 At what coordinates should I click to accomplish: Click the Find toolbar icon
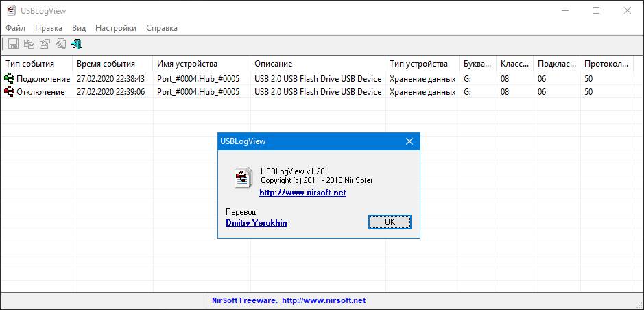tap(61, 44)
